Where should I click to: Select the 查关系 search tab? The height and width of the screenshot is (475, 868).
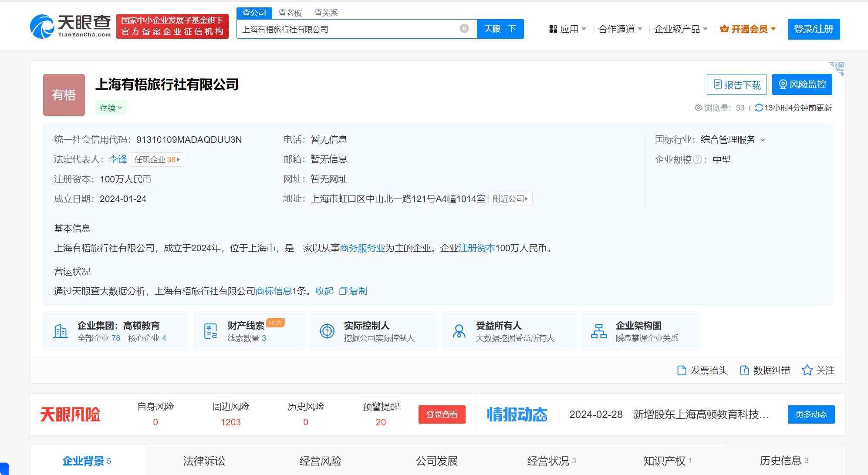point(326,13)
